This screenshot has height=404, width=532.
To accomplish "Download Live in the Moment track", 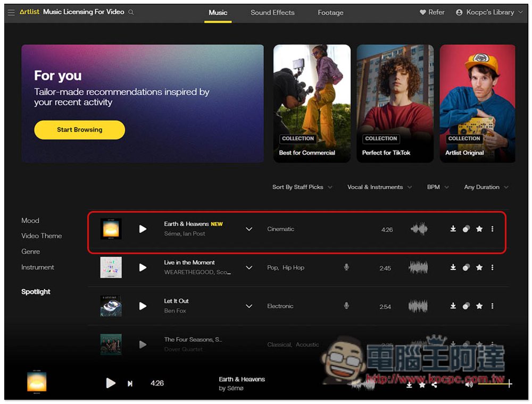I will [x=453, y=267].
